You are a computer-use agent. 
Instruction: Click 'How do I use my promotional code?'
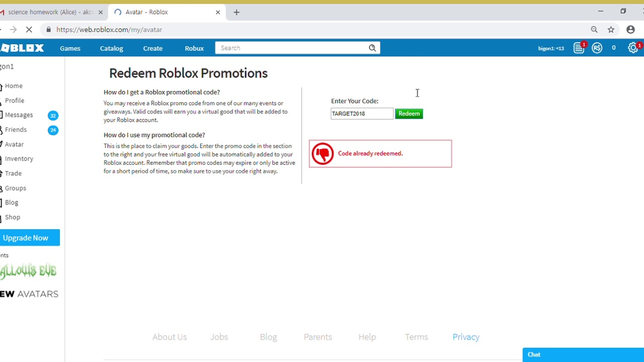tap(154, 135)
